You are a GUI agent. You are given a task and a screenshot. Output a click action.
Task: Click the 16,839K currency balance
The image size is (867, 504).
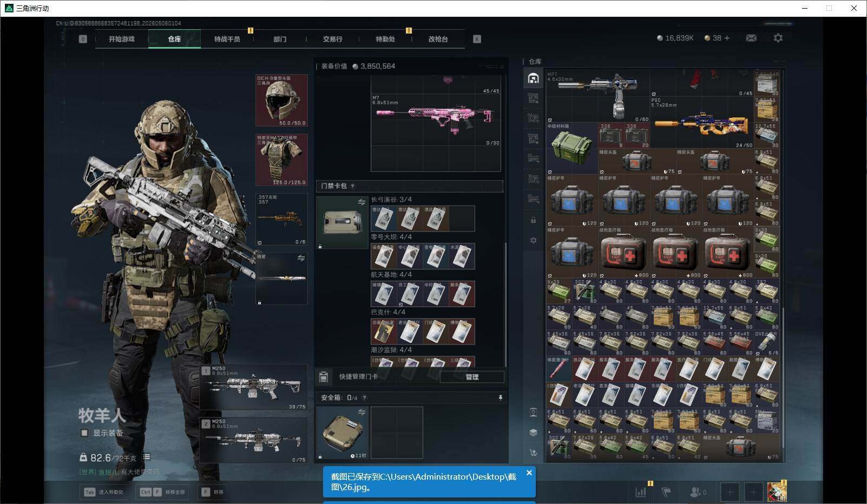coord(675,38)
